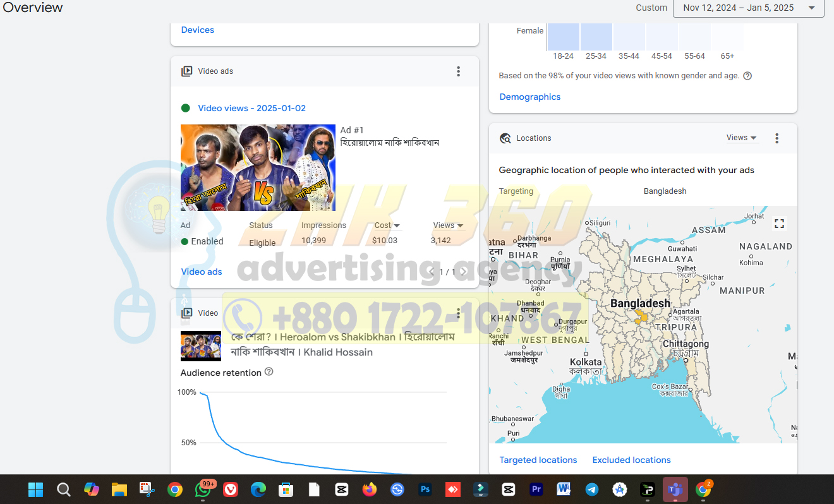Open the date range dropdown Nov 12, 2024 – Jan 5, 2025
Screen dimensions: 834x504
(749, 8)
